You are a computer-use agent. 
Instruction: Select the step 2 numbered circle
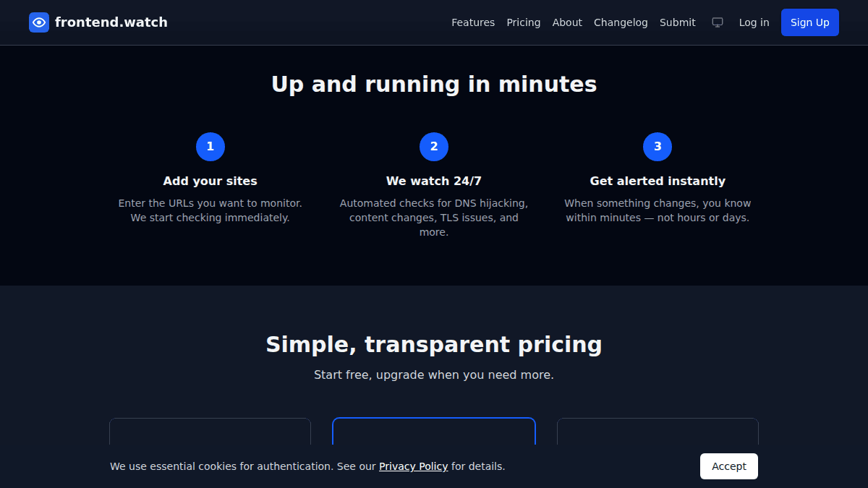click(x=434, y=147)
